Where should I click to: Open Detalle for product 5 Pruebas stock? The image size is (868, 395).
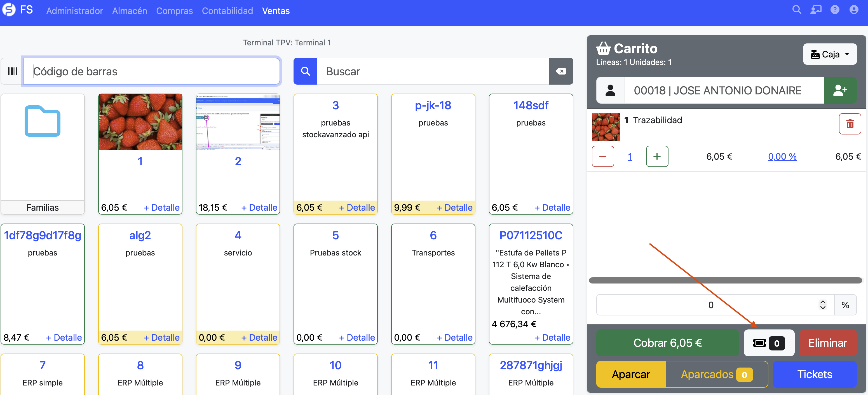click(x=357, y=337)
